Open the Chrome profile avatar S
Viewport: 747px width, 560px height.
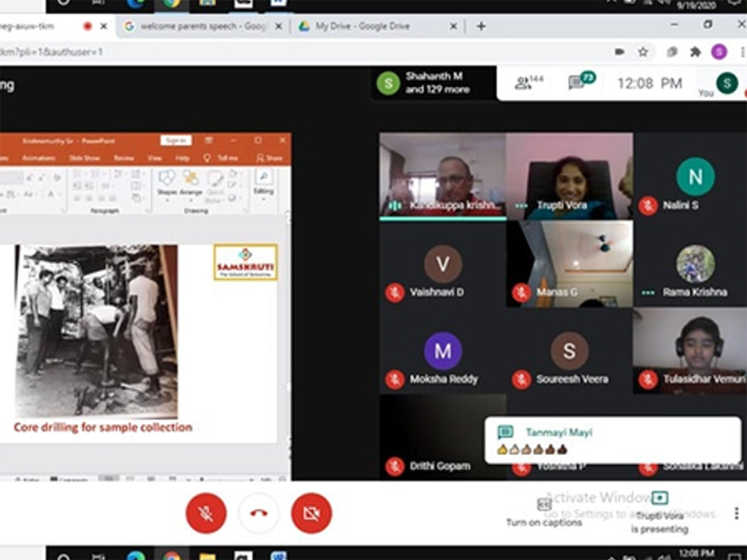[719, 52]
